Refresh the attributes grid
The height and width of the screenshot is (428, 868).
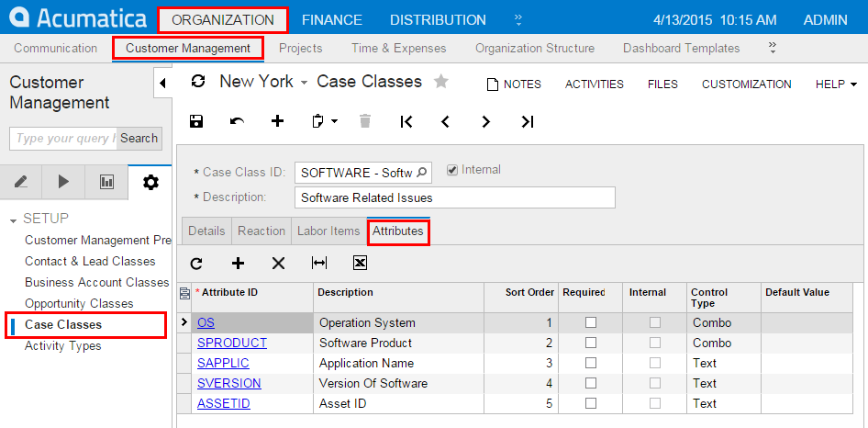click(196, 264)
